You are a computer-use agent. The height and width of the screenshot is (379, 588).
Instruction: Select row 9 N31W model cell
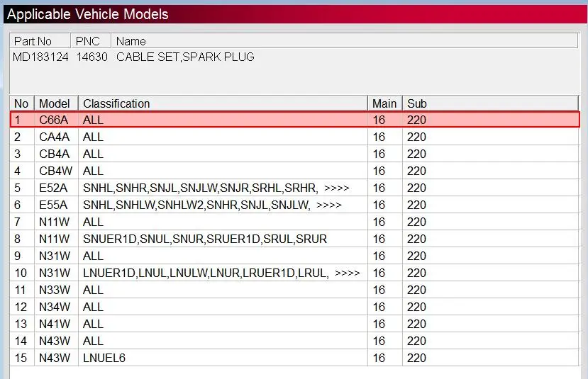click(55, 256)
